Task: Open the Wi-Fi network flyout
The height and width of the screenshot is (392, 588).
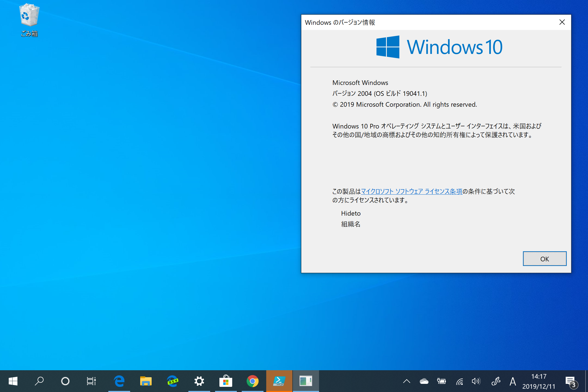Action: tap(460, 381)
